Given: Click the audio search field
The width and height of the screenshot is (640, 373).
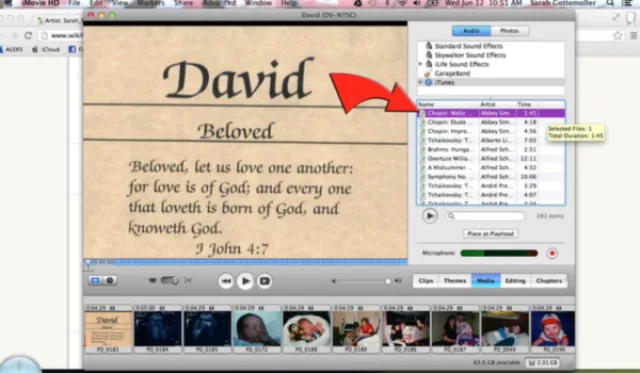Looking at the screenshot, I should point(485,216).
